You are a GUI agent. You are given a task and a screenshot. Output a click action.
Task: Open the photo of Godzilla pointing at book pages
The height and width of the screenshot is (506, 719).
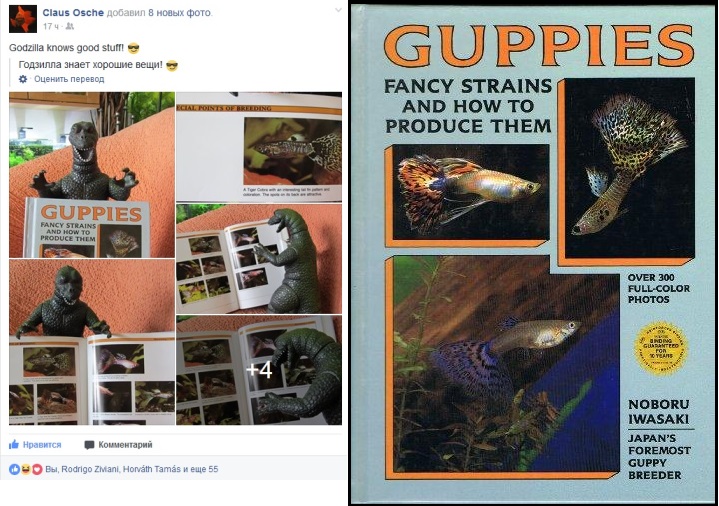click(259, 259)
